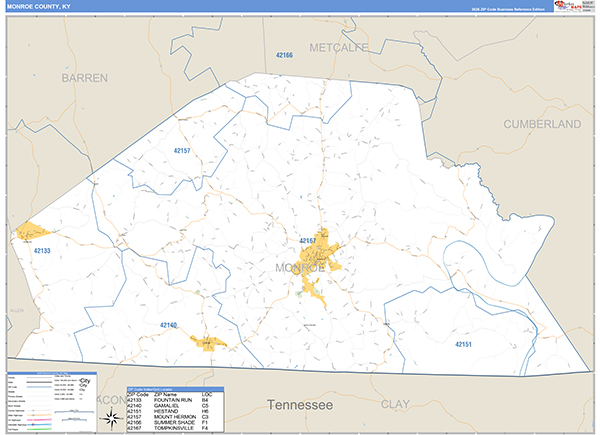This screenshot has width=600, height=435.
Task: Click the largest City sample in legend
Action: pyautogui.click(x=85, y=381)
